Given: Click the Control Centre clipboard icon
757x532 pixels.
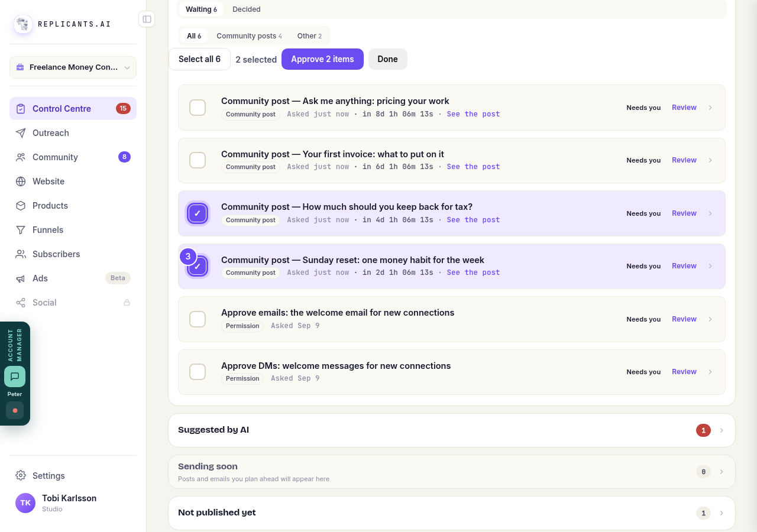Looking at the screenshot, I should coord(21,109).
